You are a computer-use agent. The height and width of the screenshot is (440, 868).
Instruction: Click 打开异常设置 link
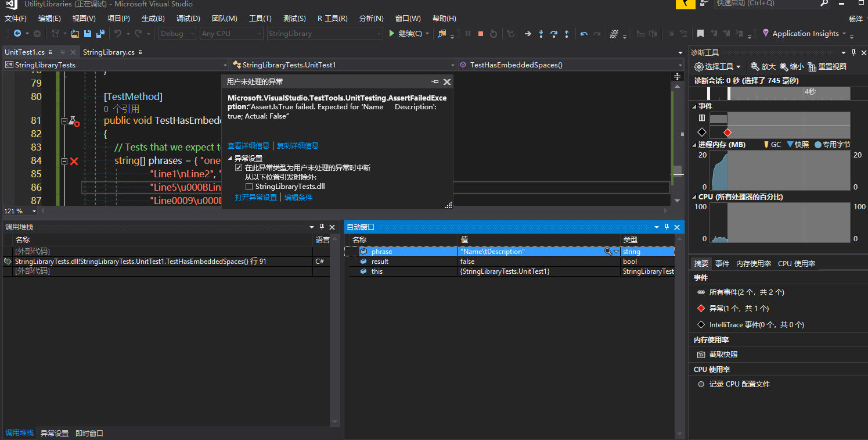(x=256, y=198)
